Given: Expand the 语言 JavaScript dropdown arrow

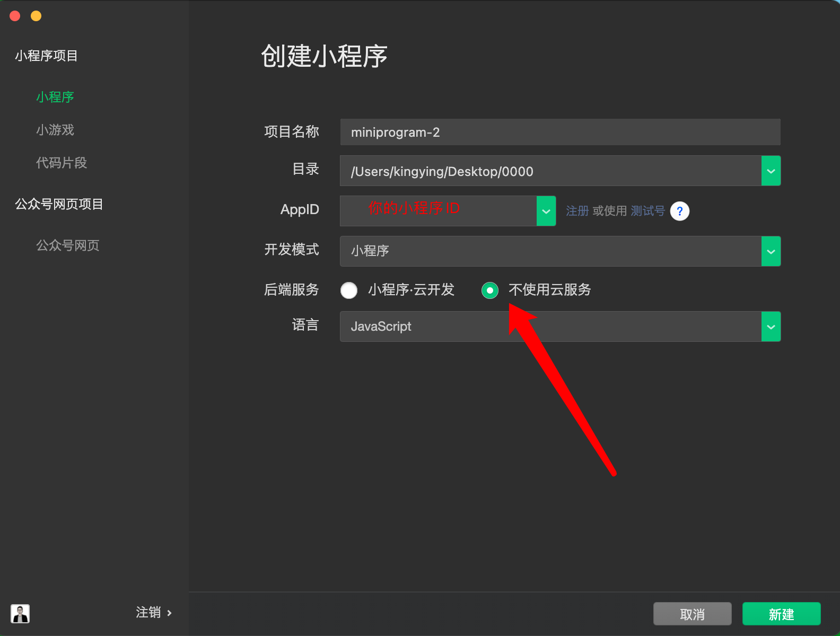Looking at the screenshot, I should point(771,326).
